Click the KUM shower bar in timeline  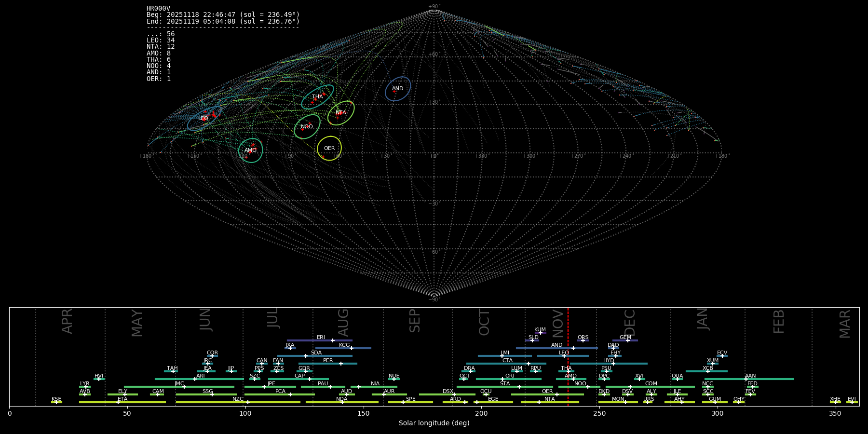coord(540,333)
